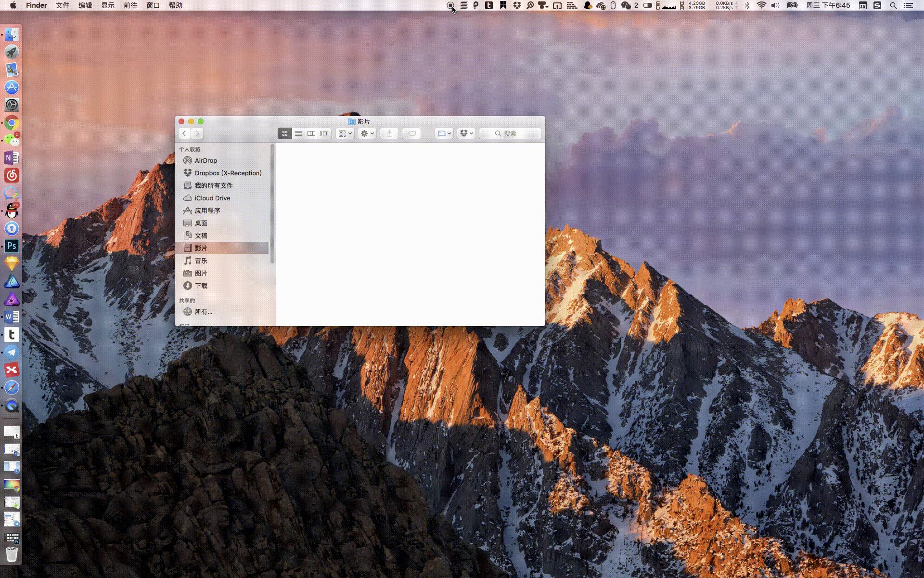Select AirDrop in the sidebar

(205, 160)
